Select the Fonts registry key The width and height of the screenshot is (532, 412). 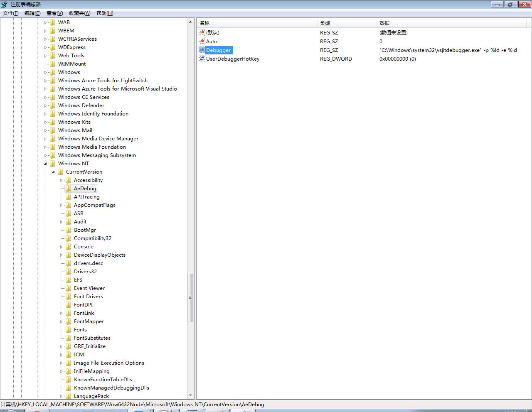point(80,329)
